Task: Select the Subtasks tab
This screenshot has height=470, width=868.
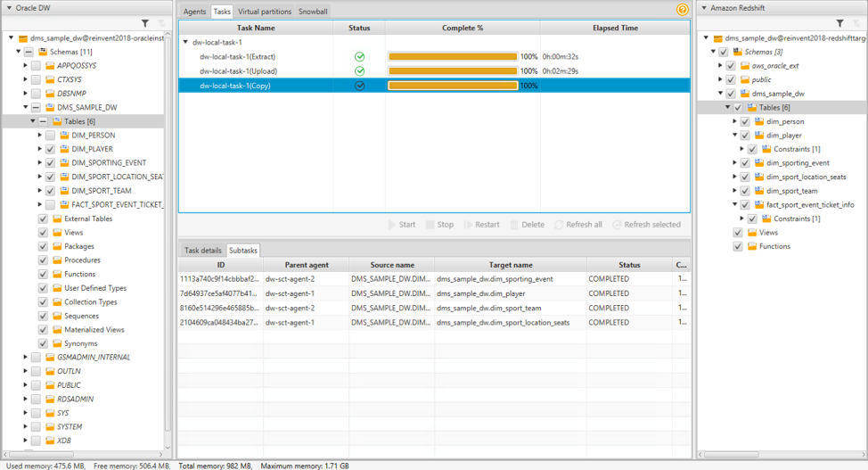Action: [243, 251]
